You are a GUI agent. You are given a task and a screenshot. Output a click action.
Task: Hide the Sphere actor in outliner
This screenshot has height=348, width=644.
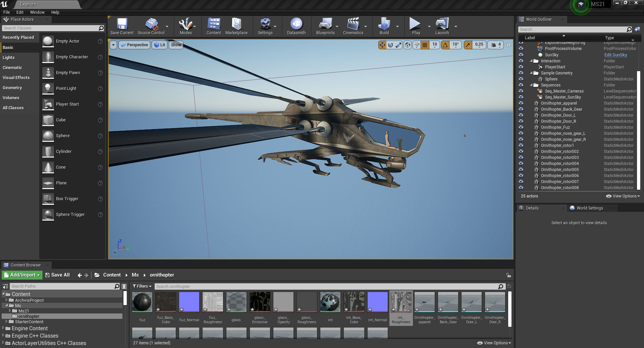[x=521, y=79]
